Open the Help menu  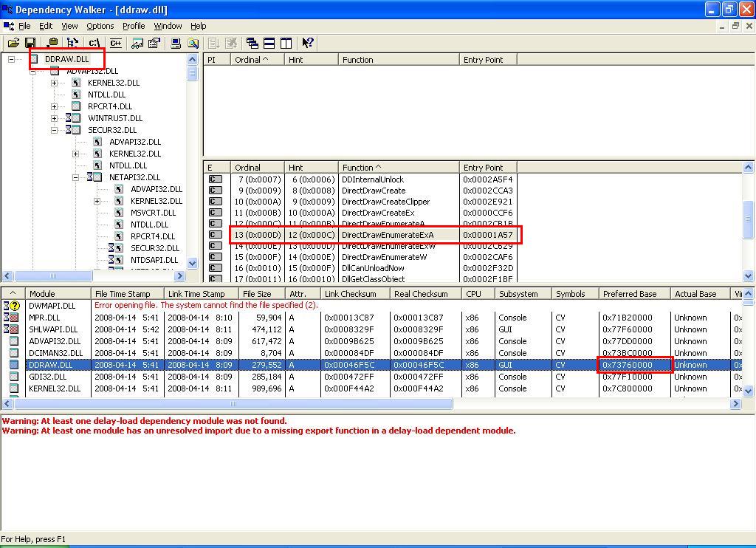(198, 26)
